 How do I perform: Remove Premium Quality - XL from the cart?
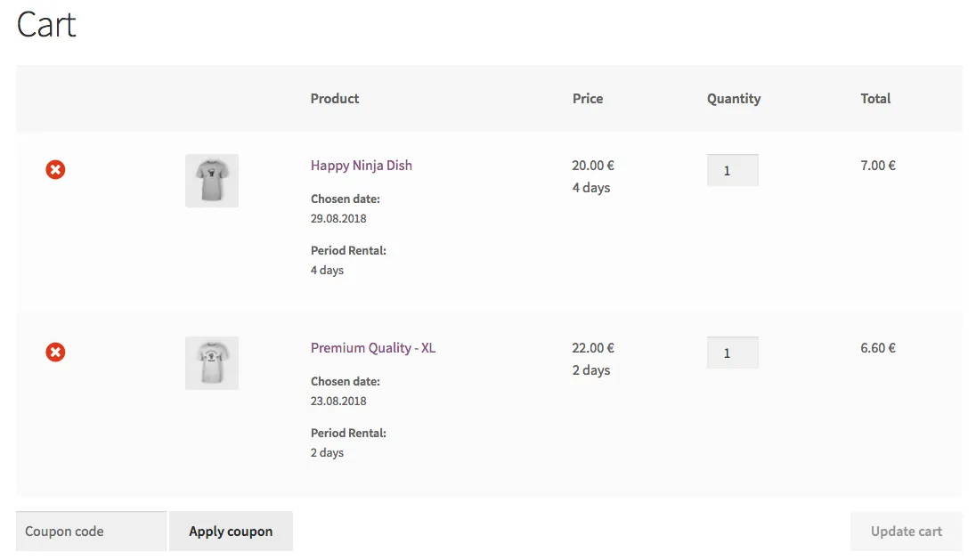(55, 353)
